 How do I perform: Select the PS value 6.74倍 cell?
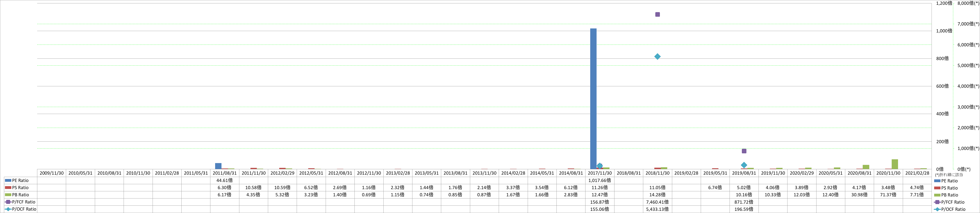click(x=715, y=188)
